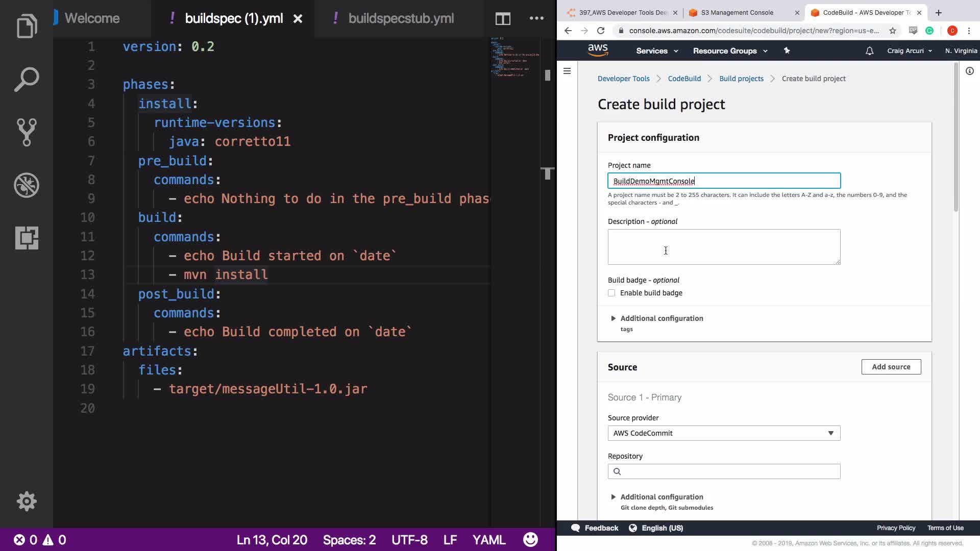Open the Debug view icon
This screenshot has height=551, width=980.
coord(27,185)
